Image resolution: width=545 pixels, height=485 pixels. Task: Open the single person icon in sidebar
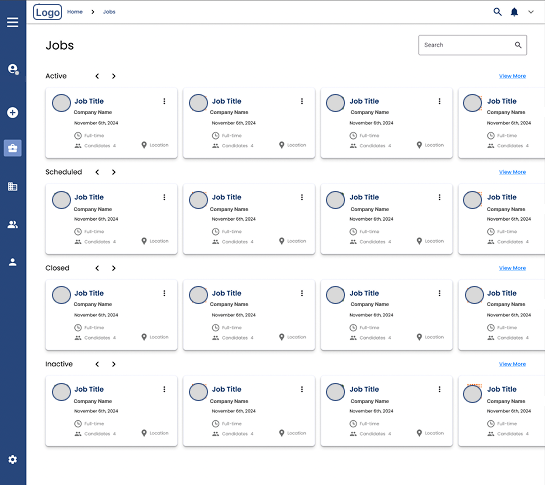(13, 262)
